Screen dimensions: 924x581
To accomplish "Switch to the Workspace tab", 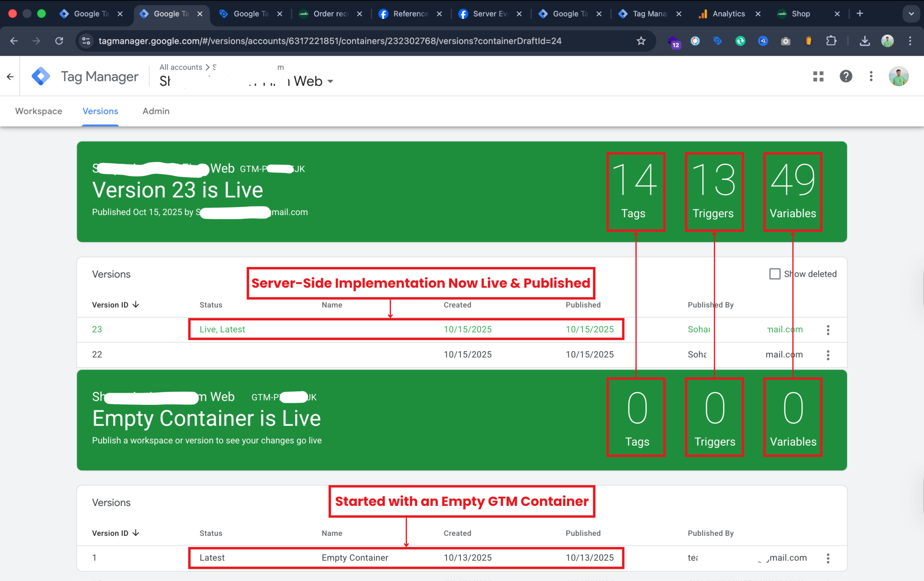I will (39, 111).
